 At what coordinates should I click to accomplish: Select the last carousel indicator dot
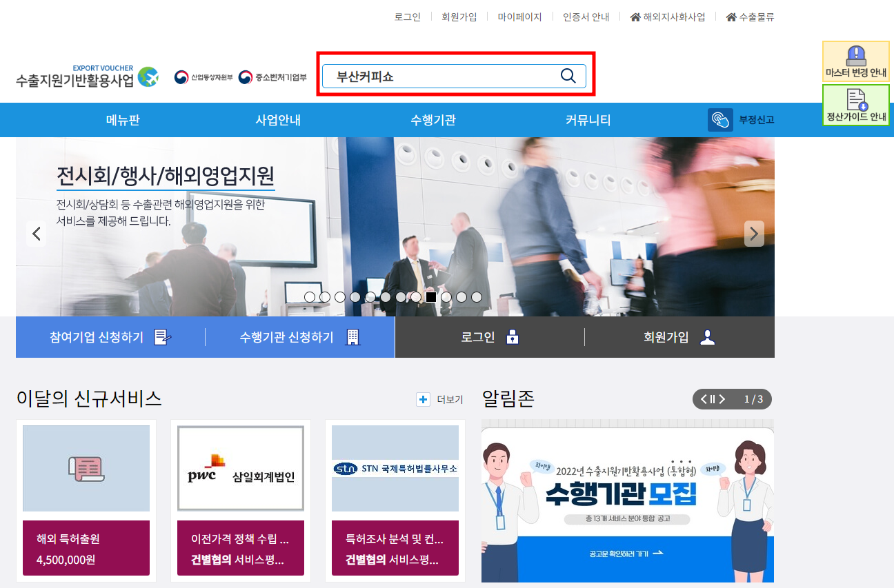[477, 297]
